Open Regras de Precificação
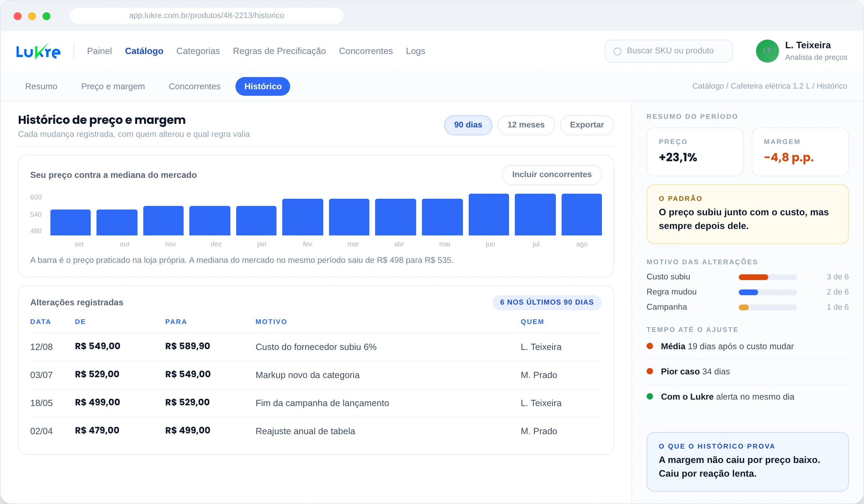 pos(279,51)
